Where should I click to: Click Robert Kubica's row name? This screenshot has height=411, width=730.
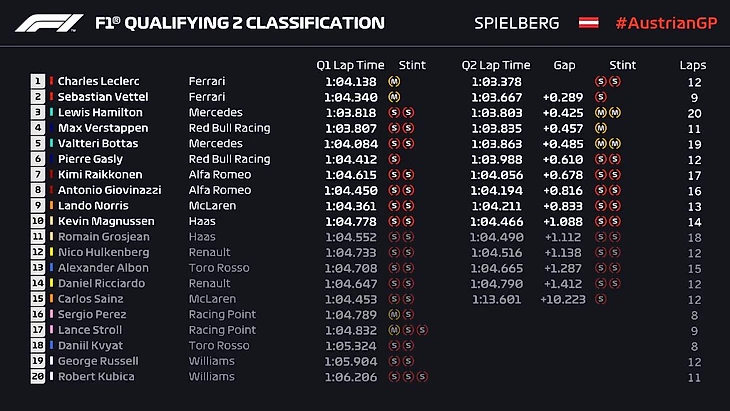coord(98,377)
